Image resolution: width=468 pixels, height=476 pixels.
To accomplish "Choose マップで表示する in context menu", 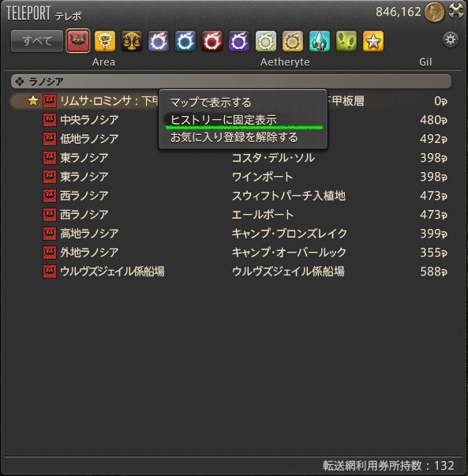I will [211, 103].
